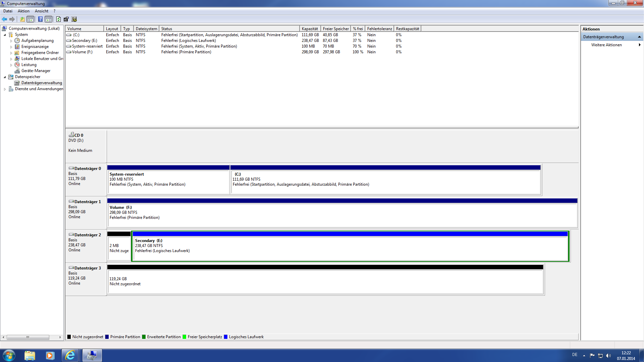The width and height of the screenshot is (644, 362).
Task: Sort by Freier Speicher column header
Action: tap(335, 29)
